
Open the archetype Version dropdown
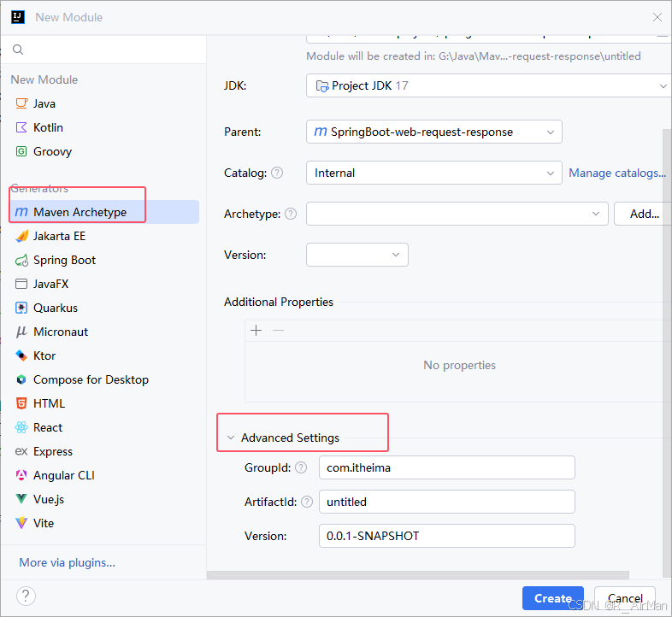point(357,255)
